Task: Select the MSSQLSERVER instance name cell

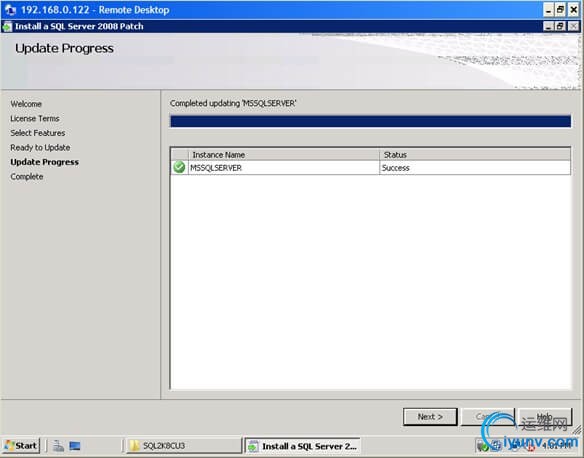Action: tap(284, 168)
